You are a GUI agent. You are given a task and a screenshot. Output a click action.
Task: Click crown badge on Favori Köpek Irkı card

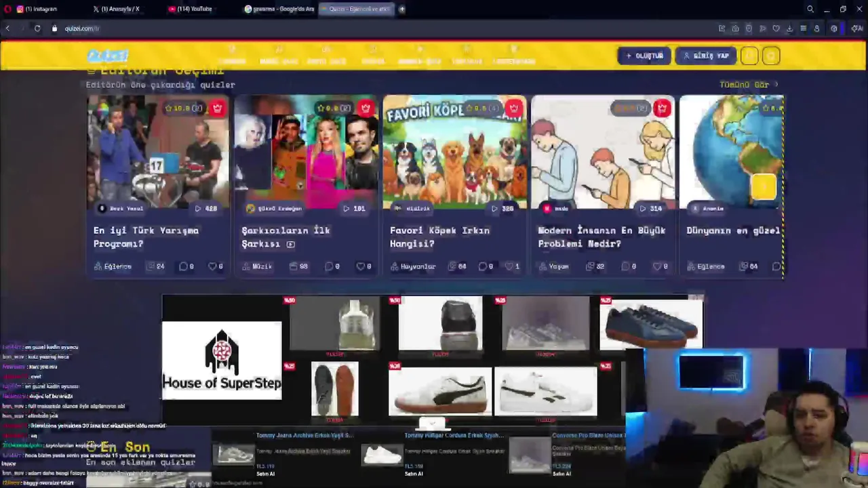pos(513,108)
